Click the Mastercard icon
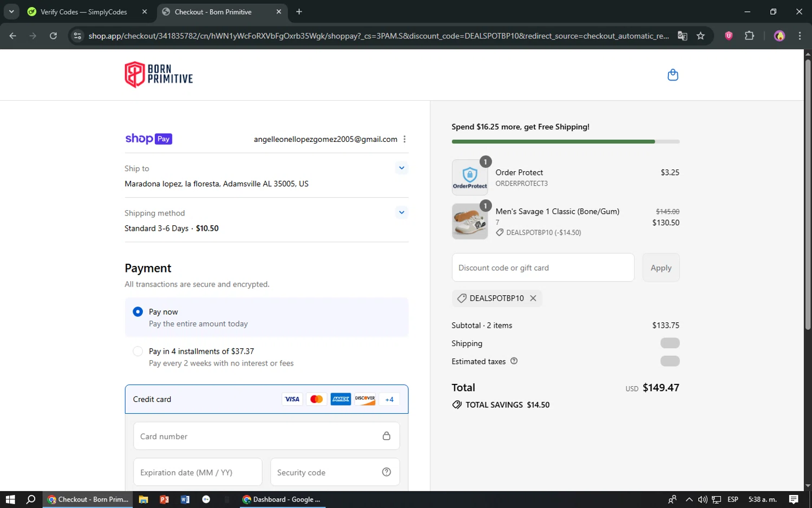Viewport: 812px width, 508px height. 317,399
